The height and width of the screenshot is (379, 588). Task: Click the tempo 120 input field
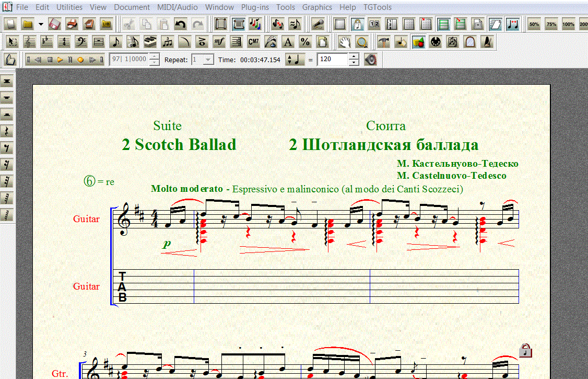click(333, 59)
